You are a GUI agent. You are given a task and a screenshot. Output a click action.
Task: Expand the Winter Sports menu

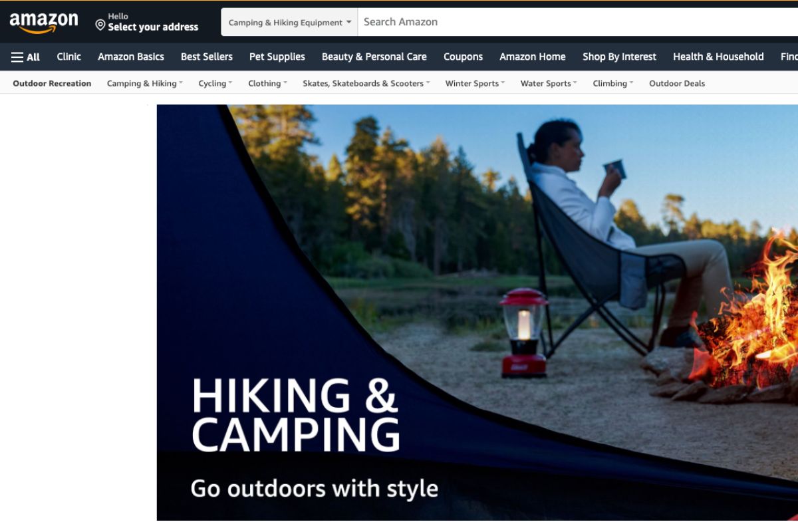[x=475, y=83]
